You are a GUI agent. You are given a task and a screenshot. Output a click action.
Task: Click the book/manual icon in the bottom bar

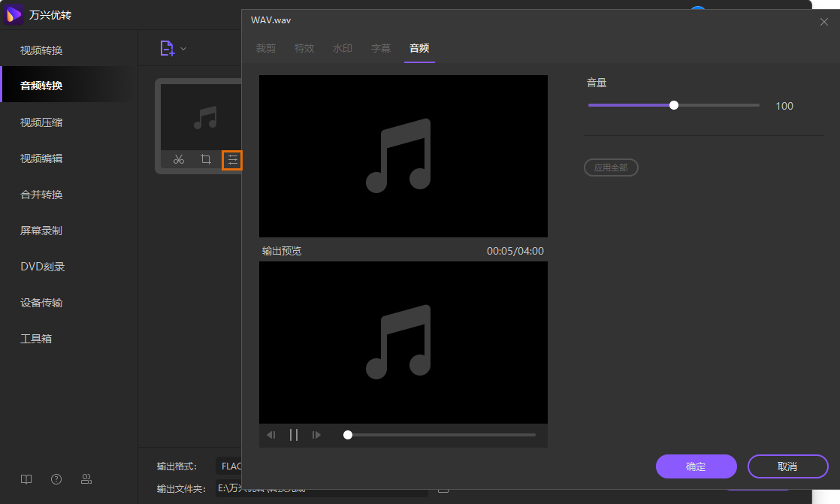26,478
